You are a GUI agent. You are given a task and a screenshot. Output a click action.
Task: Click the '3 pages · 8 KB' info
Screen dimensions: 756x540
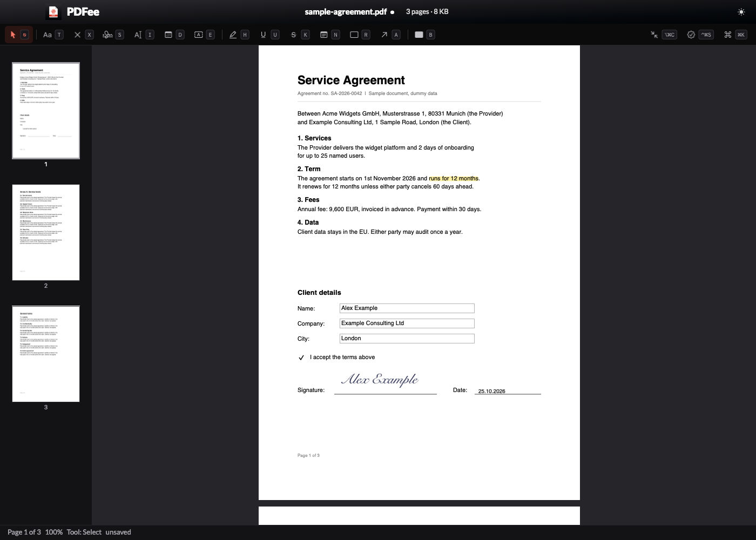tap(427, 12)
